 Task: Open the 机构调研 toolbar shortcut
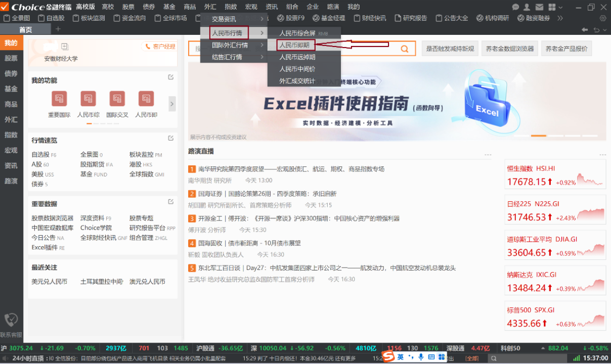click(x=493, y=18)
